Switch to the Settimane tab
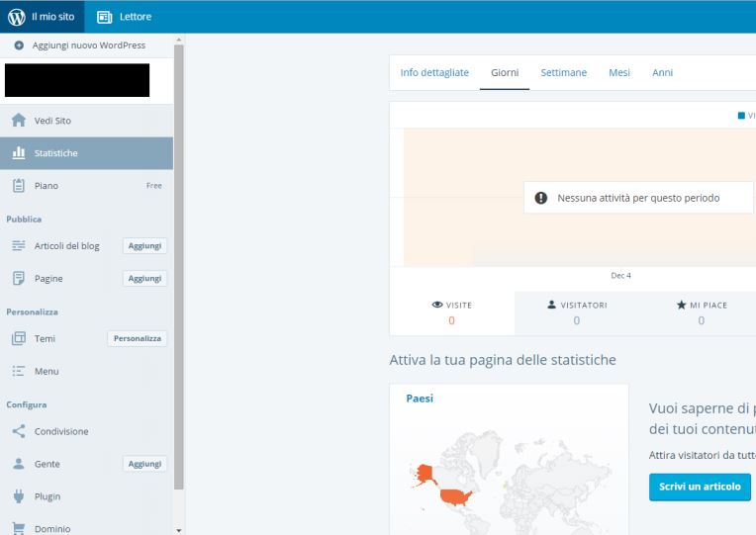756x535 pixels. pyautogui.click(x=563, y=73)
